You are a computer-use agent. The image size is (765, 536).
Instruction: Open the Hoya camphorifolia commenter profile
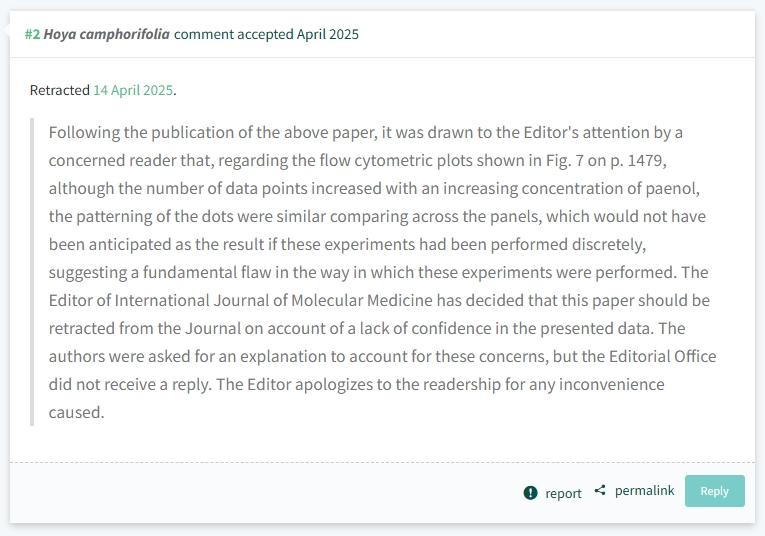tap(106, 34)
